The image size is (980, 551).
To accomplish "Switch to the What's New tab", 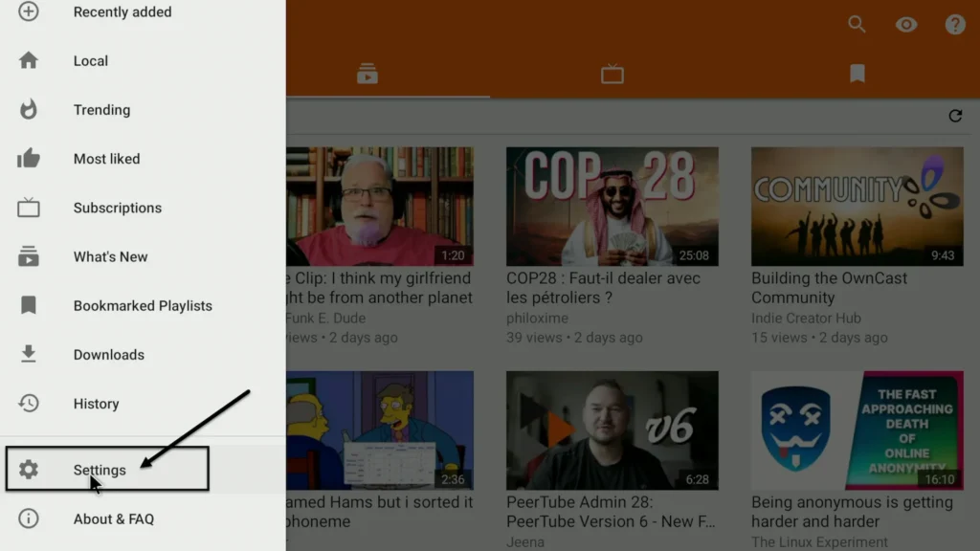I will 367,74.
